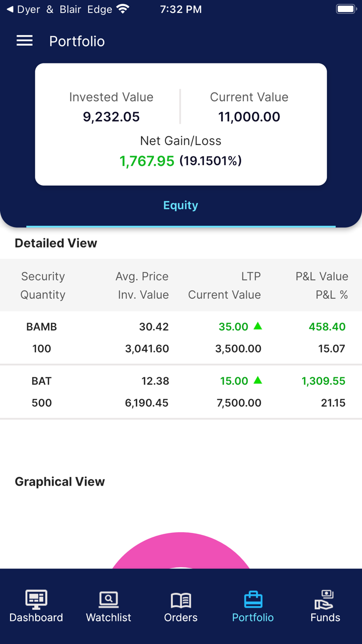Tap the Funds hand-with-cash icon
This screenshot has width=362, height=644.
[325, 599]
